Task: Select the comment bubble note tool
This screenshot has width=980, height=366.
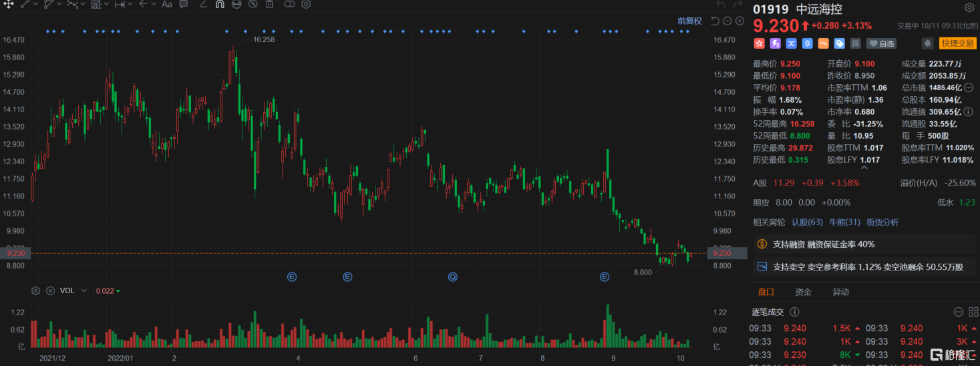Action: tap(183, 4)
